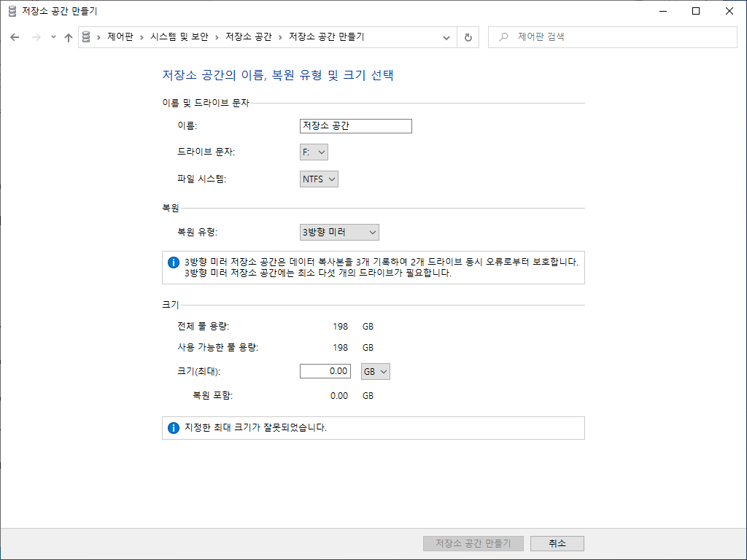Open recent locations chevron beside forward arrow

coord(53,37)
